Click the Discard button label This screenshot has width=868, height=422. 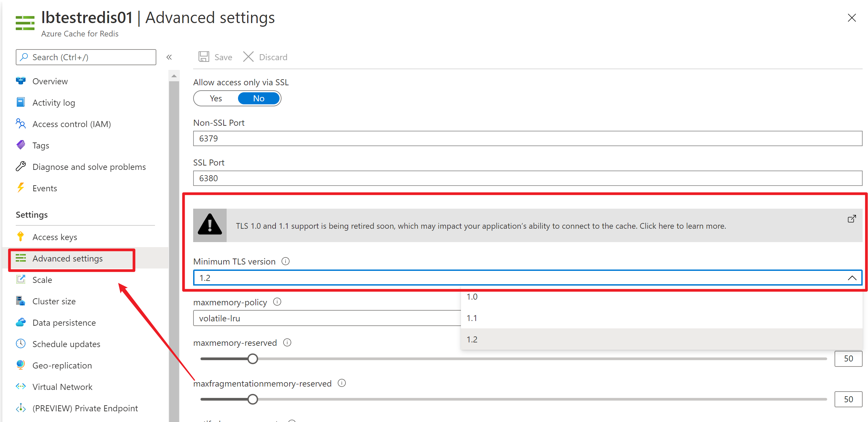pyautogui.click(x=273, y=57)
